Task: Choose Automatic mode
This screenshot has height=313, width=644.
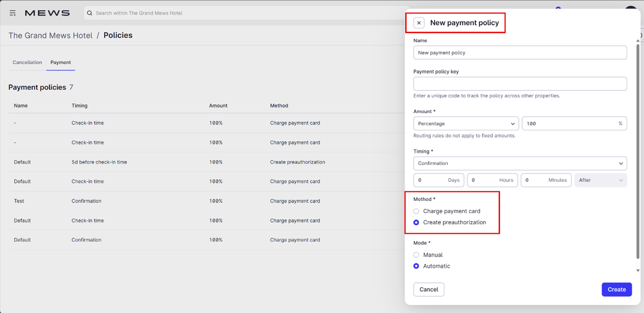Action: click(416, 266)
